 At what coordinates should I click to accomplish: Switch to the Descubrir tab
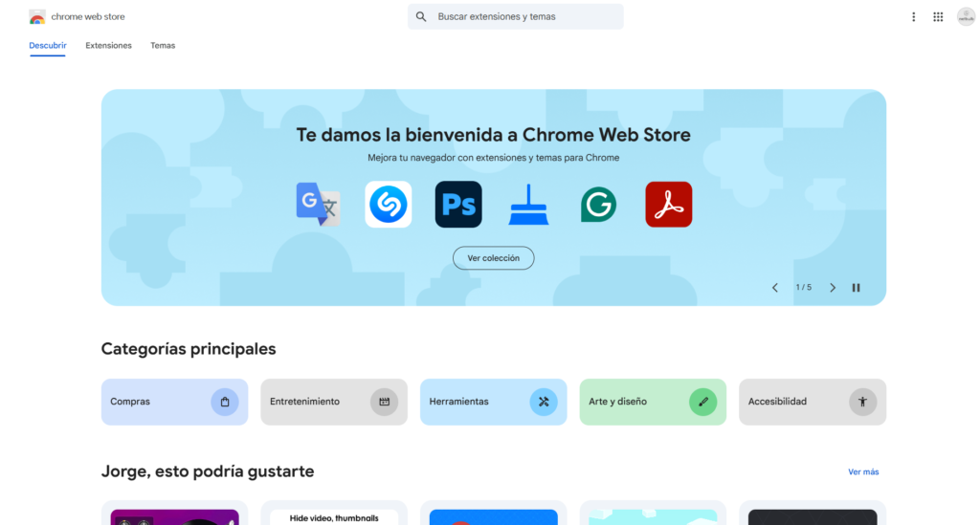48,46
